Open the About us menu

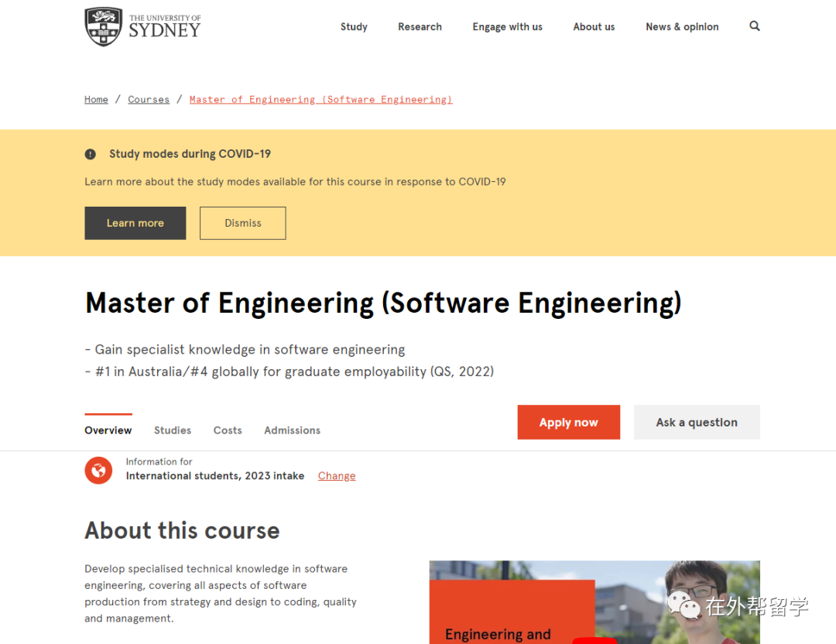click(x=594, y=26)
